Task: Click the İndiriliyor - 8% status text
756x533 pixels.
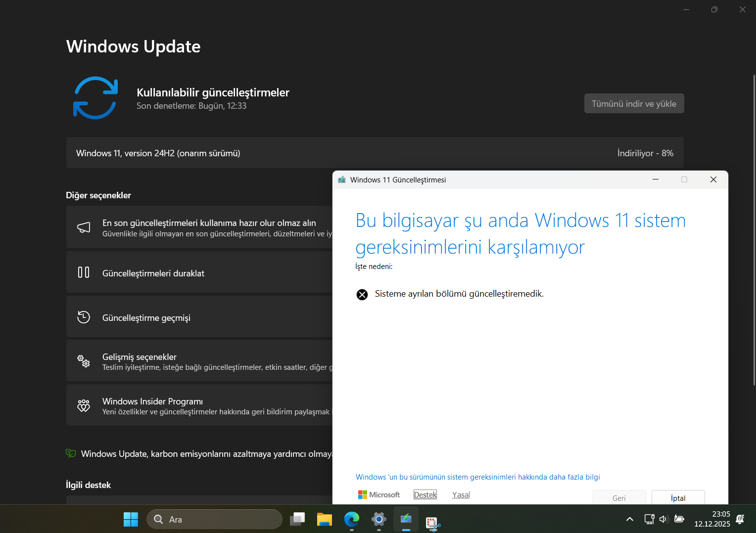Action: click(645, 153)
